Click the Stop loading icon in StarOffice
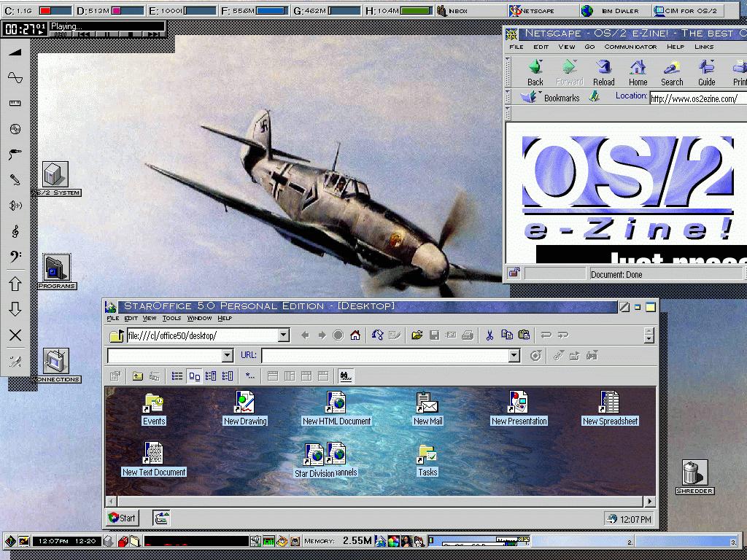 click(338, 335)
